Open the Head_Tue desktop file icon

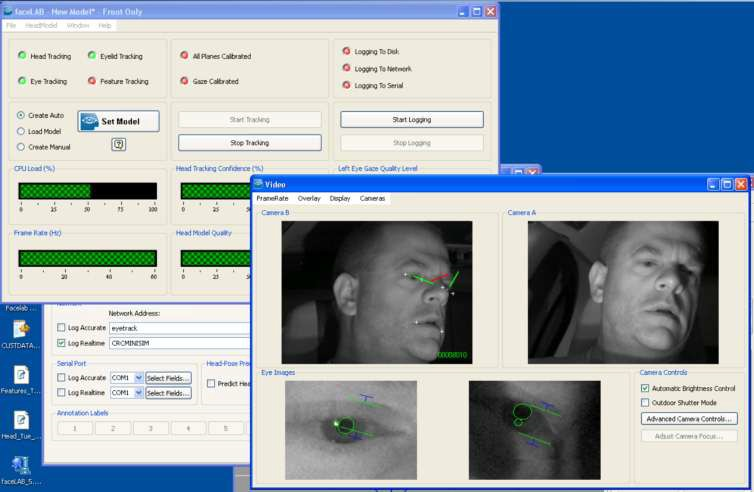(21, 420)
